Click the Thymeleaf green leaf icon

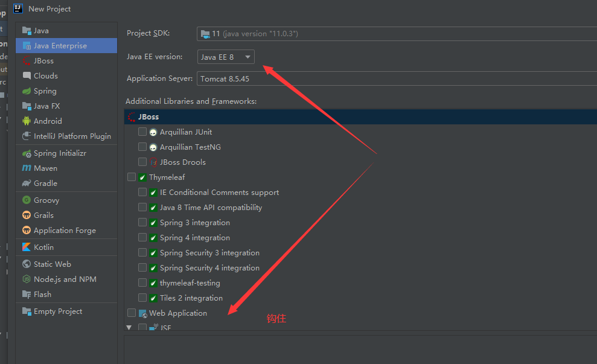click(x=142, y=177)
